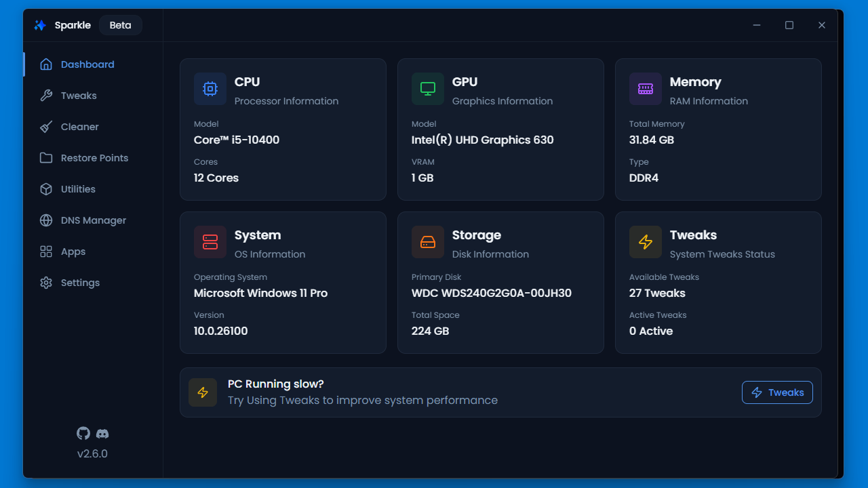Click the OS Information subtitle
This screenshot has height=488, width=868.
coord(270,254)
